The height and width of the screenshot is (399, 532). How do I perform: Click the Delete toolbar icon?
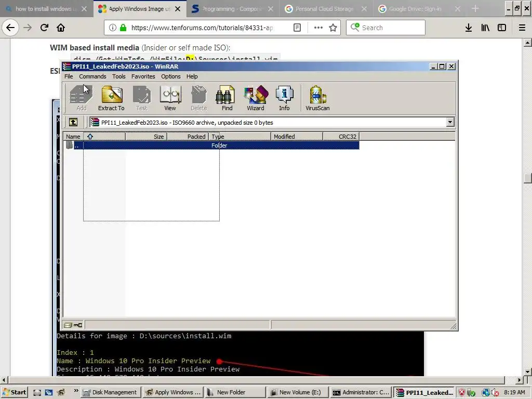pos(199,98)
